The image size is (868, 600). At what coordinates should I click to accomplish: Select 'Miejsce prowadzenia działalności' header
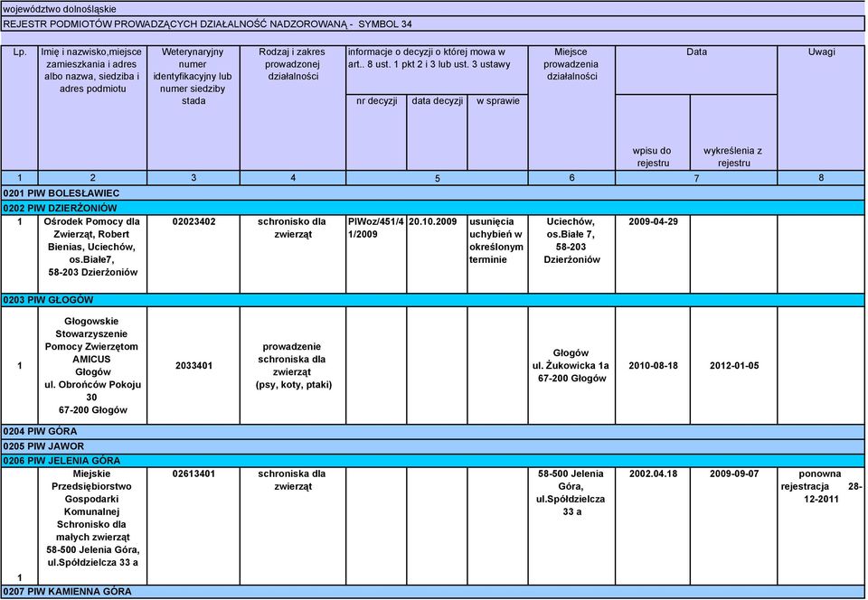click(571, 108)
